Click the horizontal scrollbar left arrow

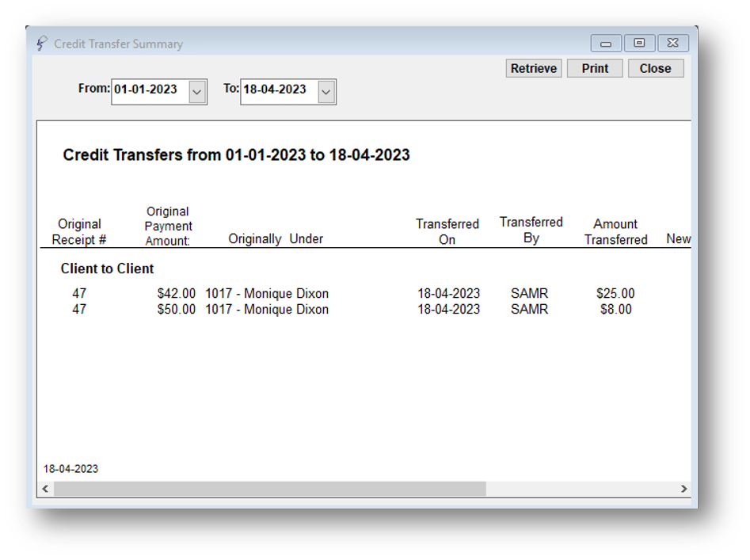coord(45,488)
